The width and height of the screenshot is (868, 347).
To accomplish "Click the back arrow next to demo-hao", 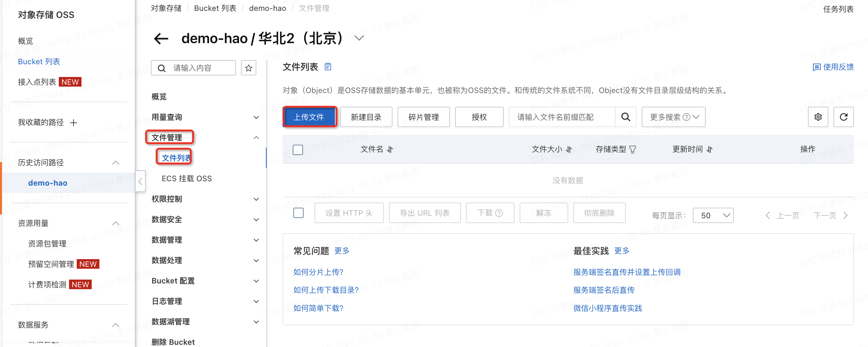I will coord(161,38).
